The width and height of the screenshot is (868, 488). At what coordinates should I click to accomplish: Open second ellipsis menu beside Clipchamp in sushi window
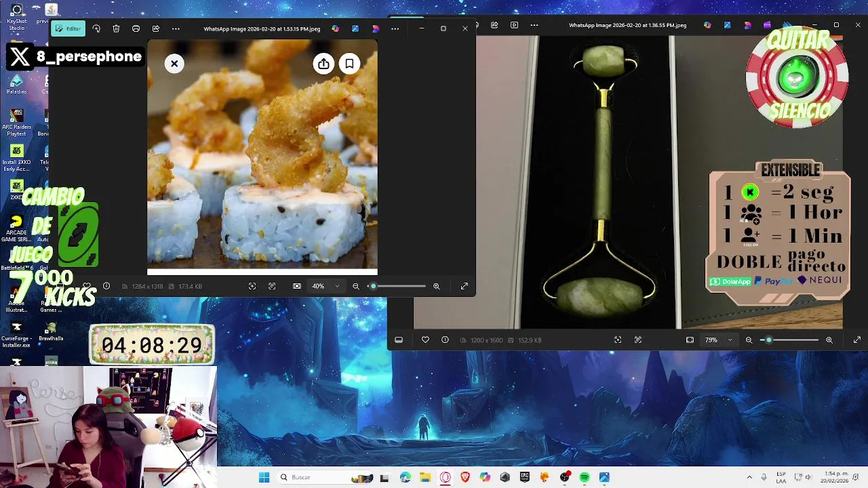(x=395, y=28)
